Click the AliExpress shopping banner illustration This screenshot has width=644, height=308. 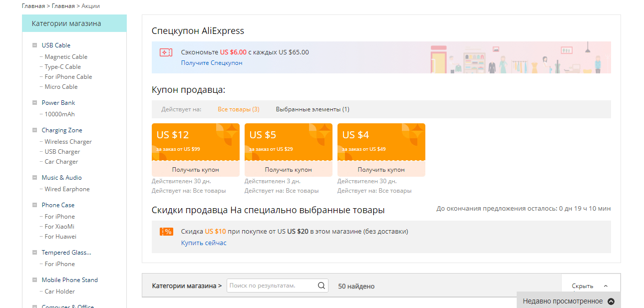[x=520, y=58]
